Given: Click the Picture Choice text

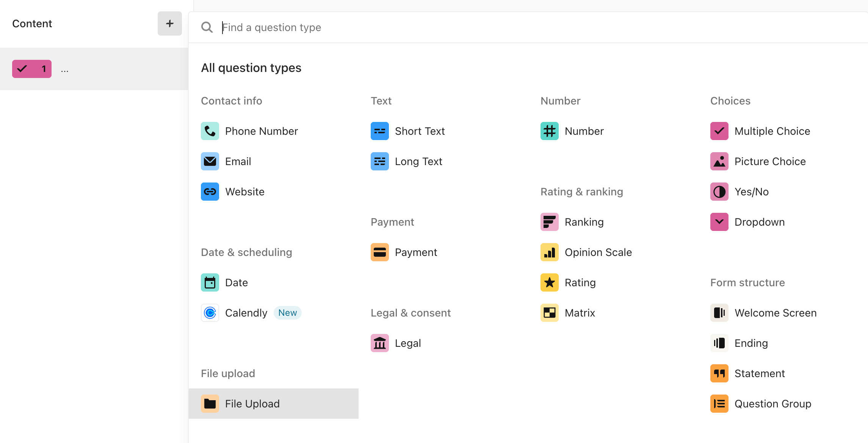Looking at the screenshot, I should [770, 161].
